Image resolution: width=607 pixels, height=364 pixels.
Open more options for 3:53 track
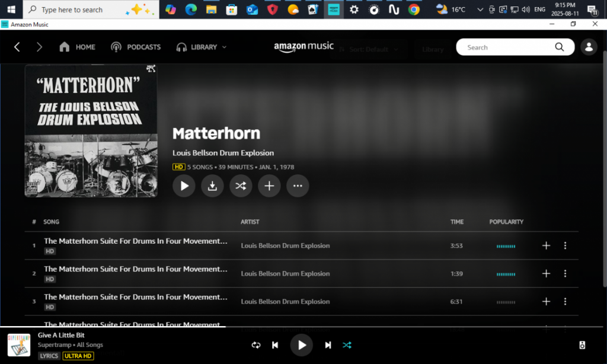pos(565,245)
